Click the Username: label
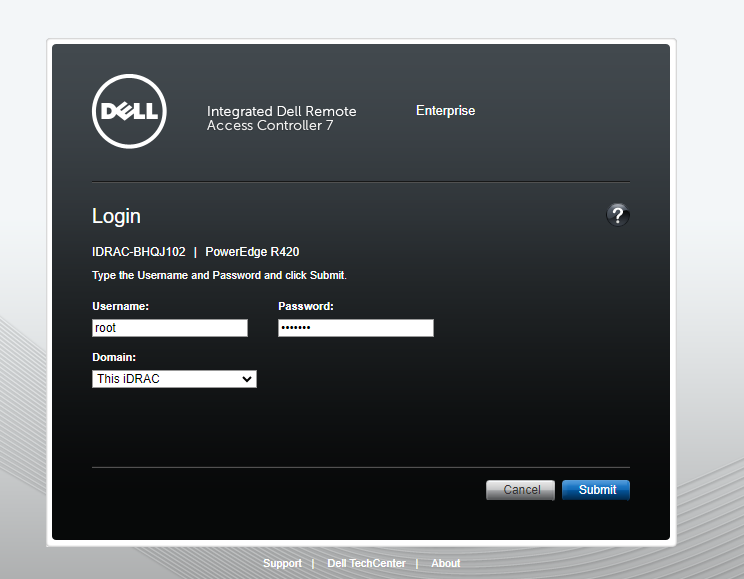The height and width of the screenshot is (579, 744). pyautogui.click(x=121, y=306)
